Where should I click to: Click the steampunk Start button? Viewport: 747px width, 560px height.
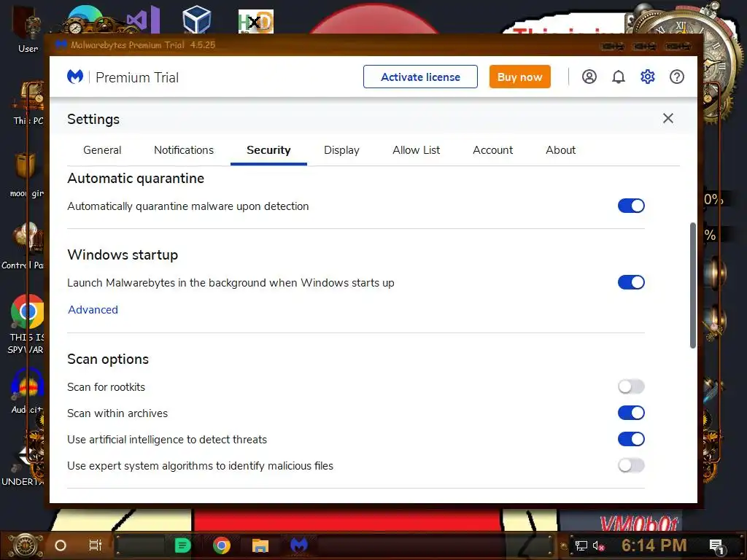coord(26,545)
